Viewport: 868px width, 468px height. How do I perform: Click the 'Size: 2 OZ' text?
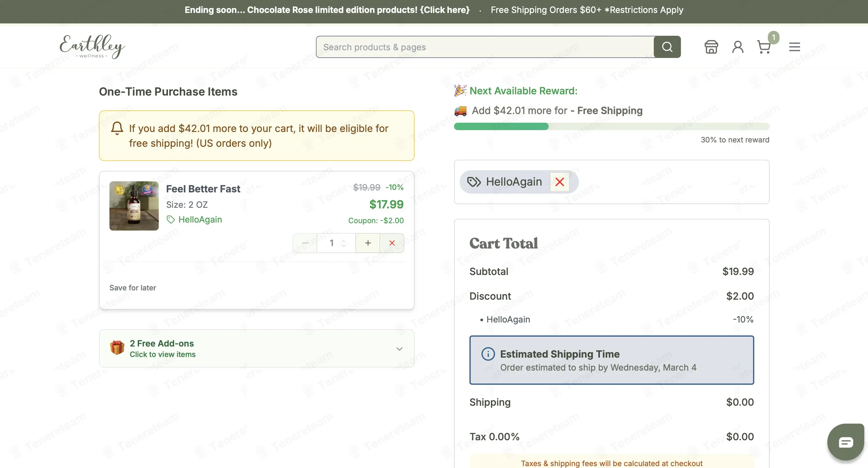click(187, 204)
